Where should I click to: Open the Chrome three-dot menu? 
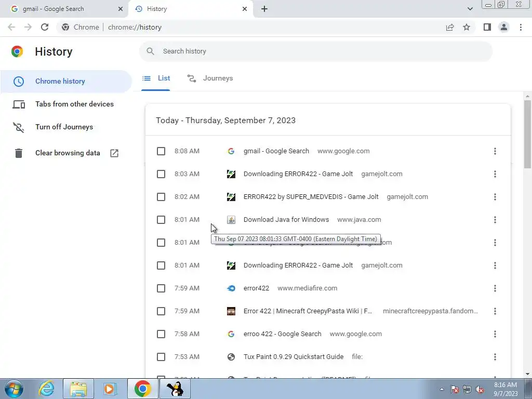(x=521, y=27)
